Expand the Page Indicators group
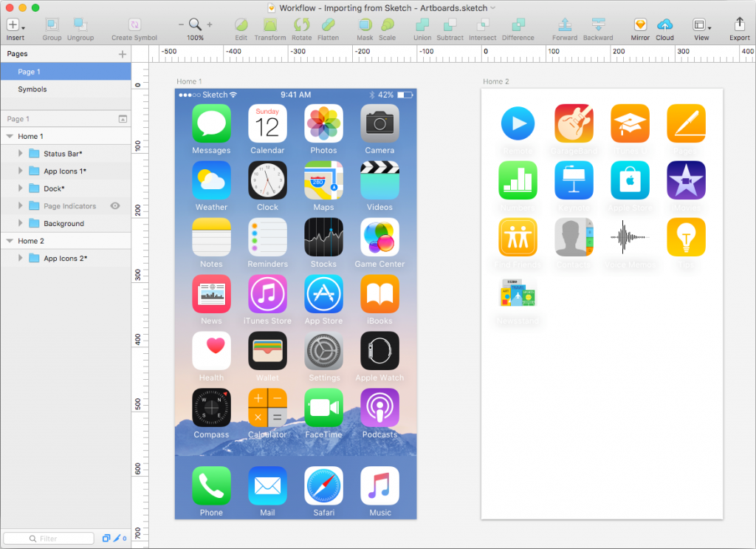756x549 pixels. click(x=20, y=206)
